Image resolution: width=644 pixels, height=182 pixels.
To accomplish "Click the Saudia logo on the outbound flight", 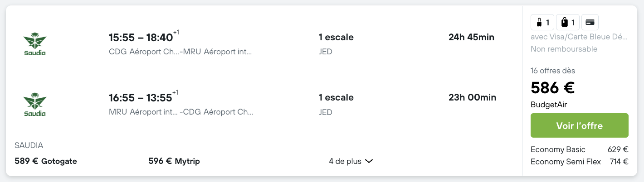I will pos(35,44).
